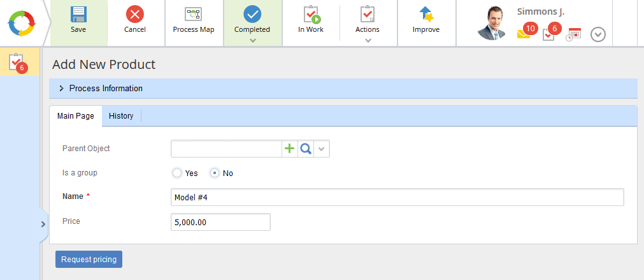
Task: Expand the Process Information section
Action: click(62, 89)
